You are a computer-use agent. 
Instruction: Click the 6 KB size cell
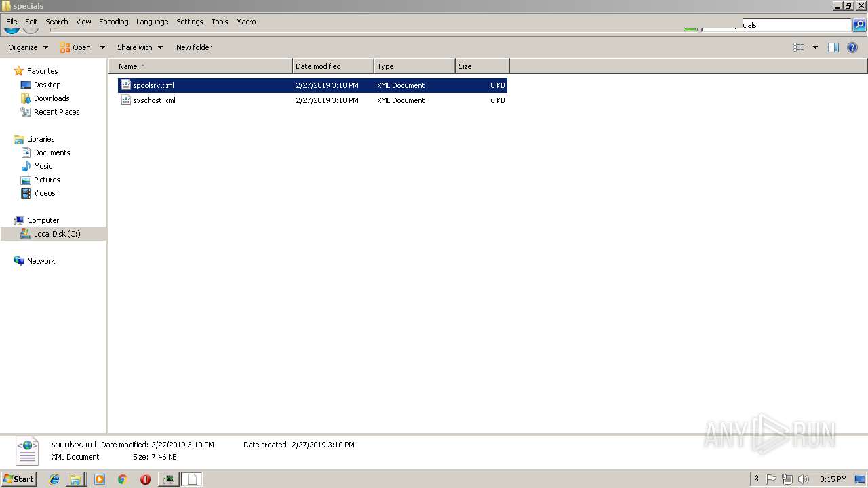click(498, 100)
